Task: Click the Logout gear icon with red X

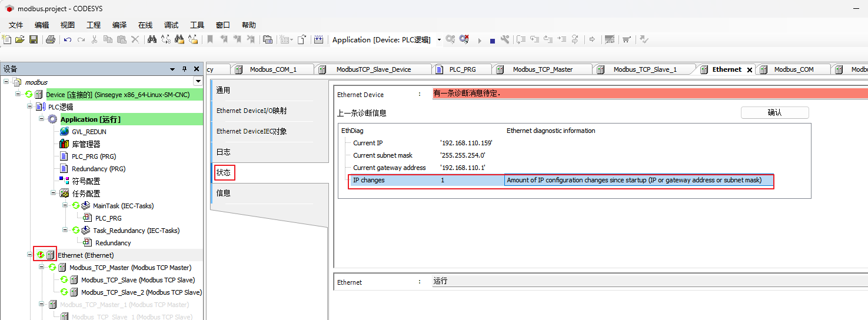Action: coord(464,39)
